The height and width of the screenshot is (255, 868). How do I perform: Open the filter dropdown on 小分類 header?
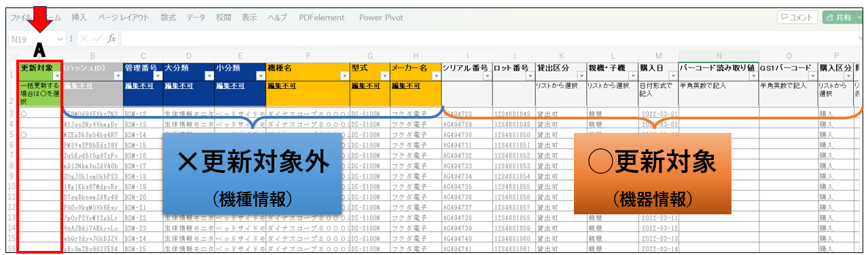coord(261,76)
